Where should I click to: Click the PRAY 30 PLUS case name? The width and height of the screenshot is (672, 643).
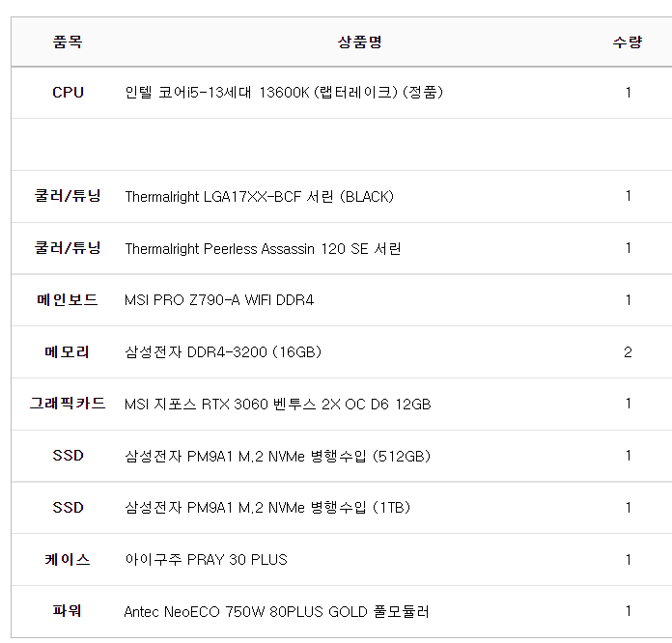[206, 560]
